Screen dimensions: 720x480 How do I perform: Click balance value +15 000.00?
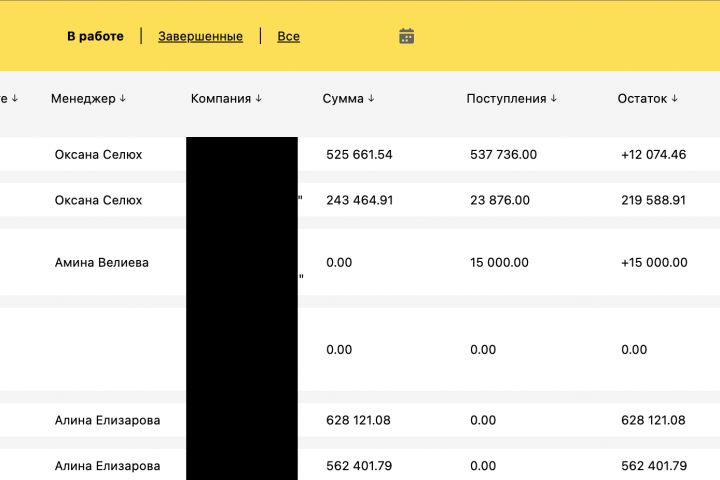coord(653,263)
